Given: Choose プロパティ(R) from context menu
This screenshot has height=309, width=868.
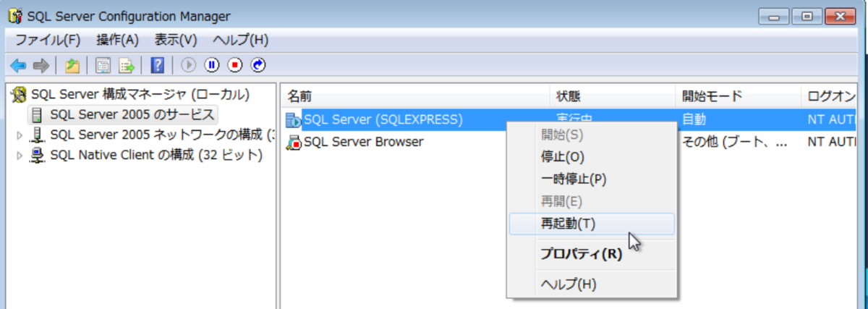Looking at the screenshot, I should (x=592, y=253).
